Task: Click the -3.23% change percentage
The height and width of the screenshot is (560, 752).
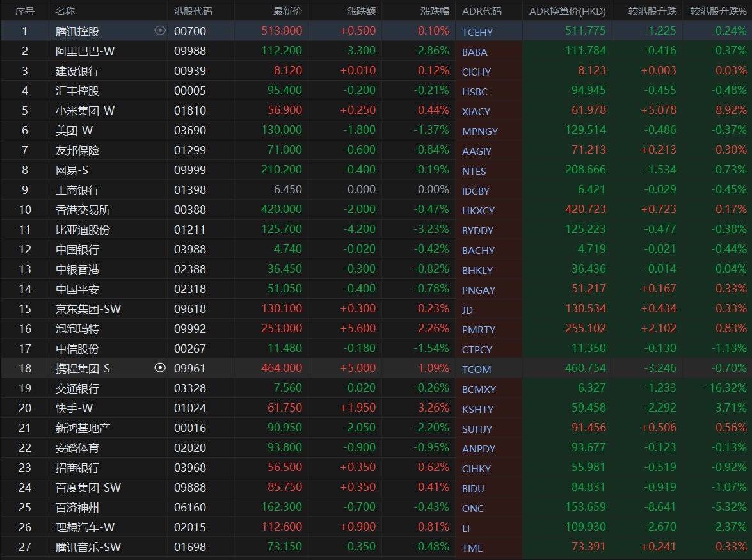Action: (x=431, y=229)
